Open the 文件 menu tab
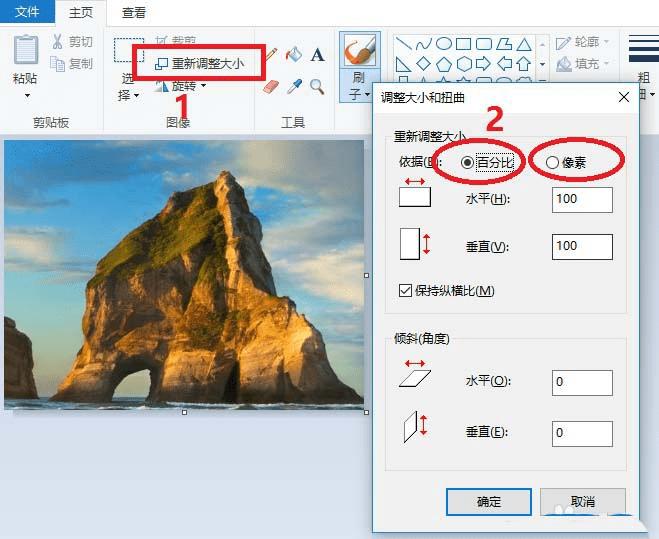Viewport: 659px width, 539px height. pos(27,11)
